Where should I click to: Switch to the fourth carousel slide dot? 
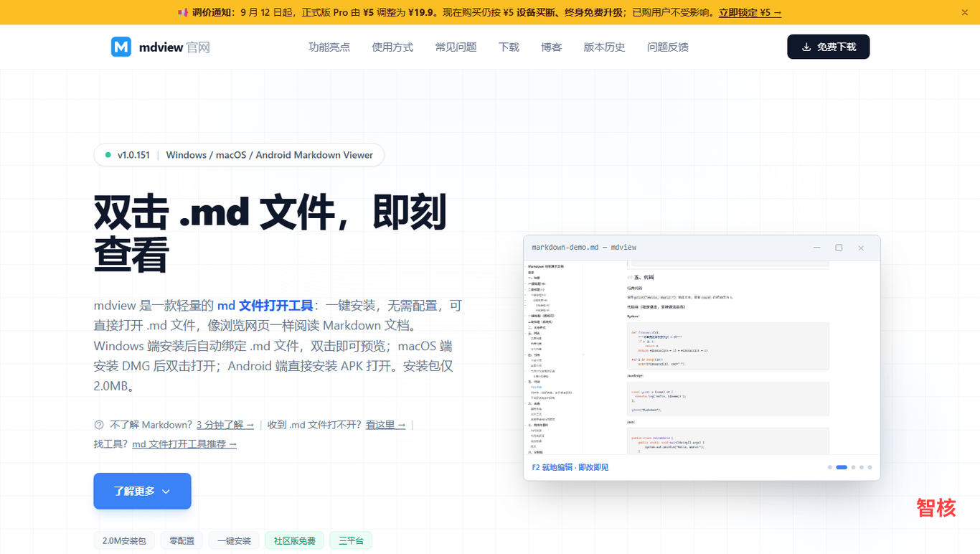pos(862,467)
